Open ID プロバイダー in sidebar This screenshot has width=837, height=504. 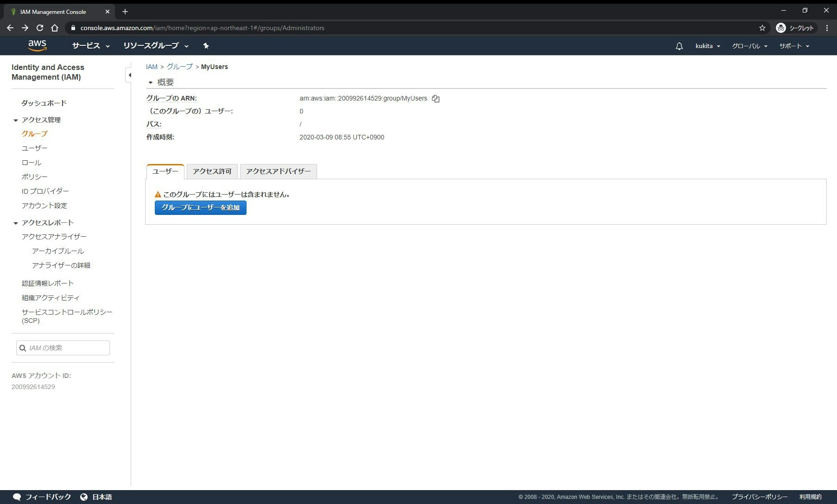point(45,191)
